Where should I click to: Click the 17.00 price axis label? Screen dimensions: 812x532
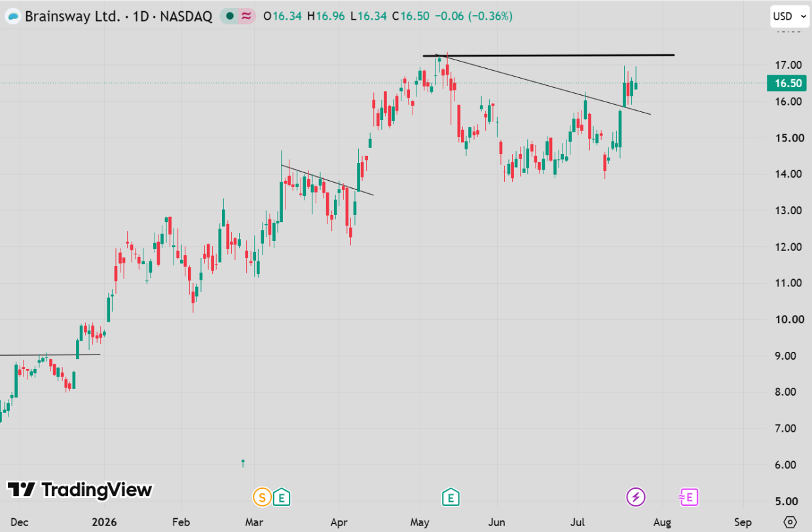[787, 65]
